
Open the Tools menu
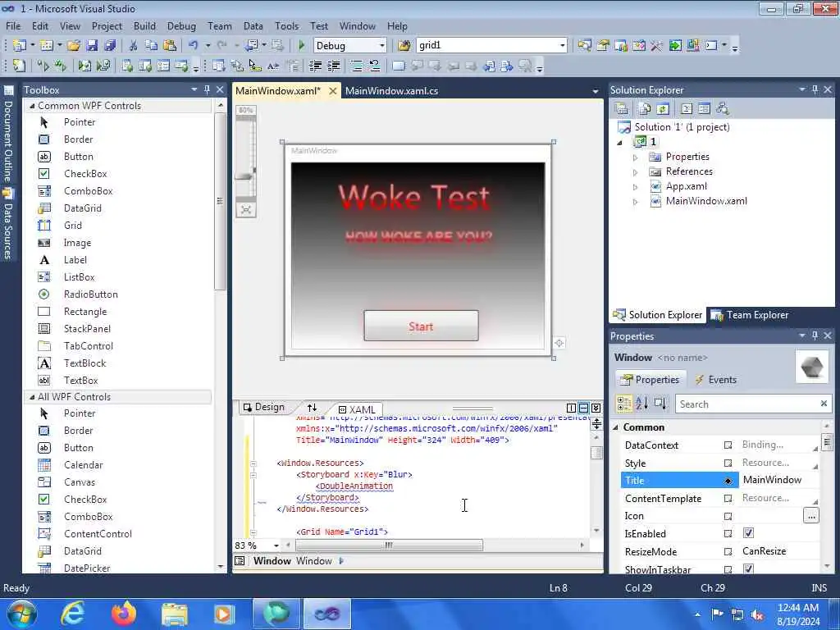(286, 25)
